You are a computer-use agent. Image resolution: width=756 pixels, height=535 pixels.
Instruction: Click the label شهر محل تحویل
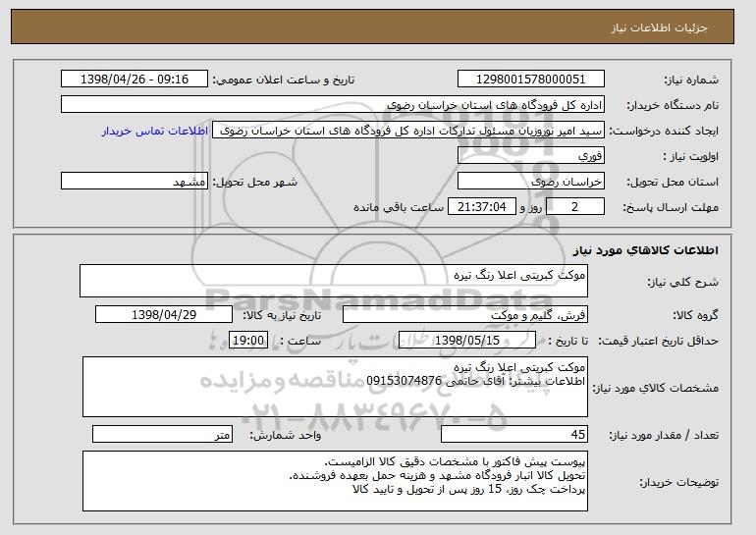coord(255,183)
